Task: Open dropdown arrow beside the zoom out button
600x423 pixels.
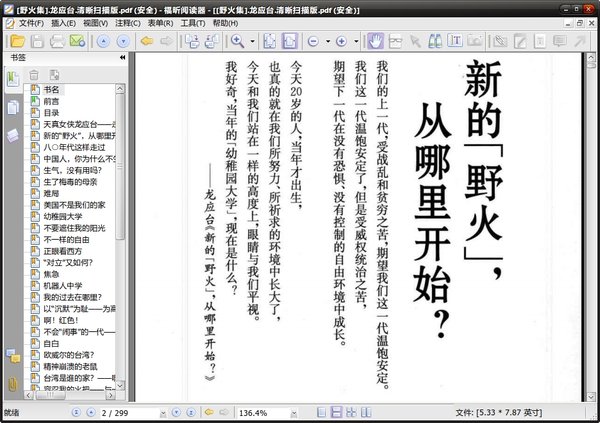Action: coord(328,41)
